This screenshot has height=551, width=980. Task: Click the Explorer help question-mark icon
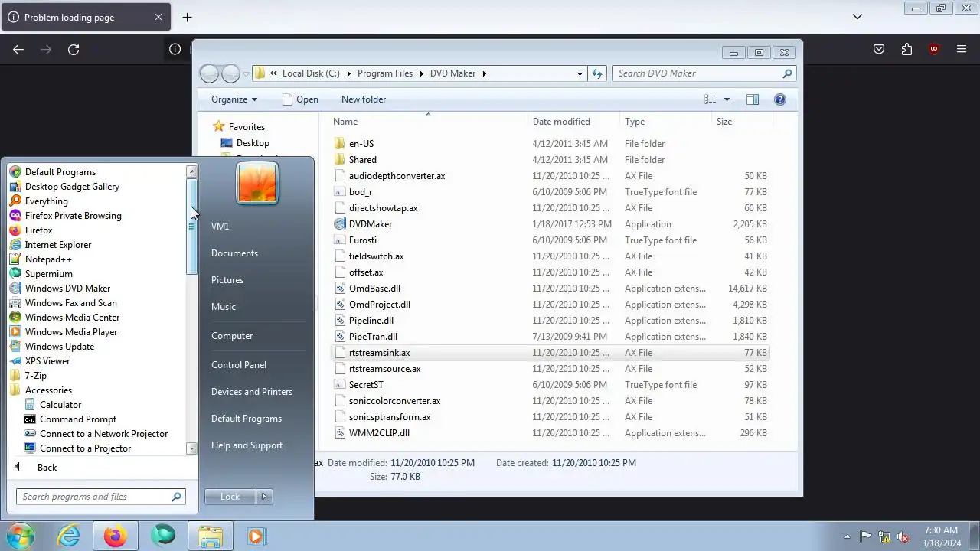pyautogui.click(x=780, y=99)
